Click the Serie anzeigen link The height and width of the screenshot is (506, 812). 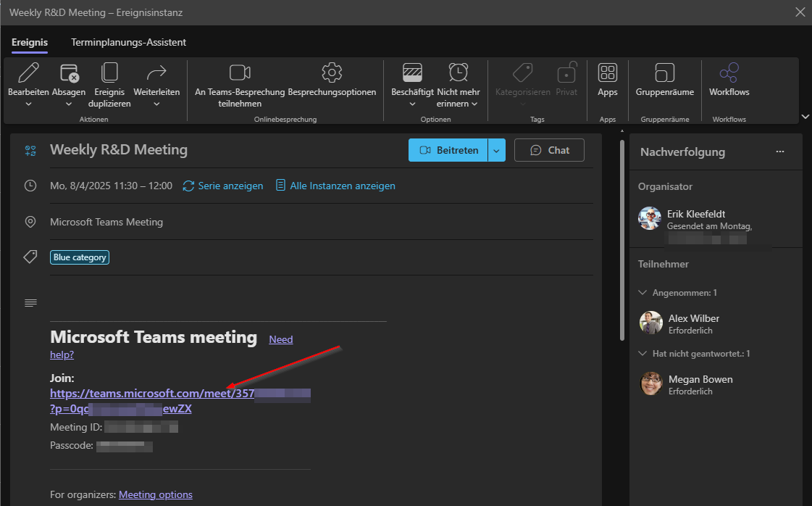[x=223, y=186]
